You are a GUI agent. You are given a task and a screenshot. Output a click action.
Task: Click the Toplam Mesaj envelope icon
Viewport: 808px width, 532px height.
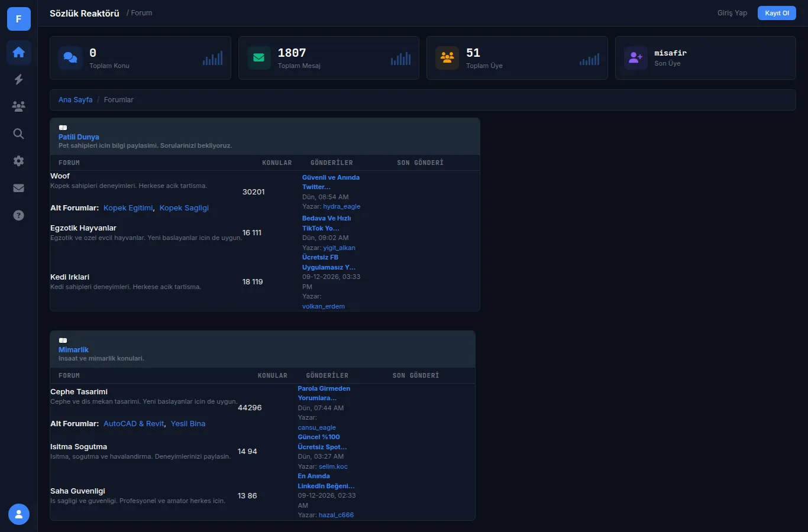258,58
